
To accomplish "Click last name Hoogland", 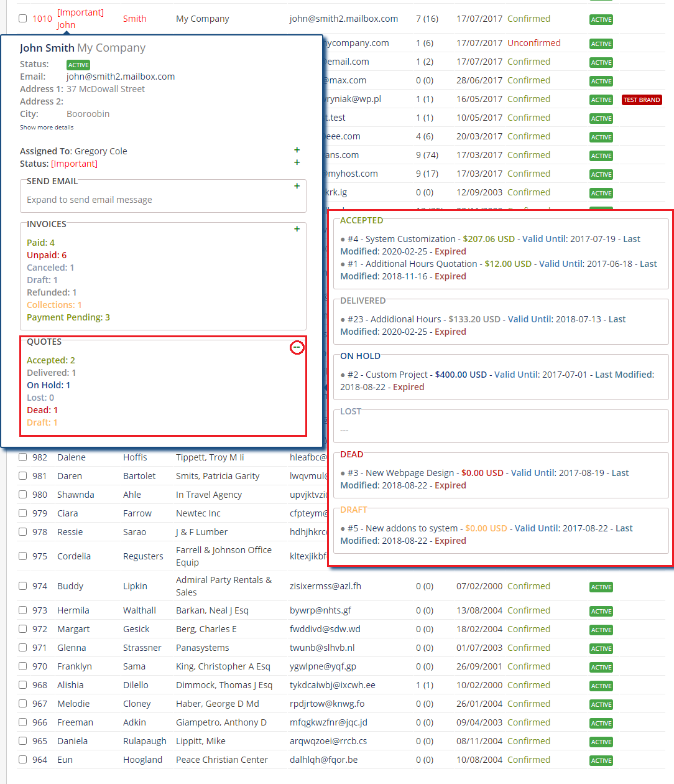I will 142,760.
